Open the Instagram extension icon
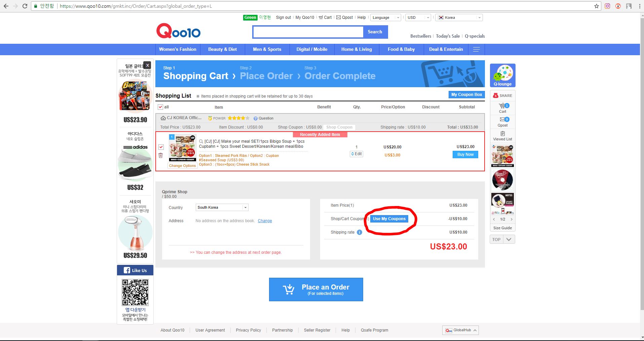Image resolution: width=644 pixels, height=341 pixels. (607, 6)
